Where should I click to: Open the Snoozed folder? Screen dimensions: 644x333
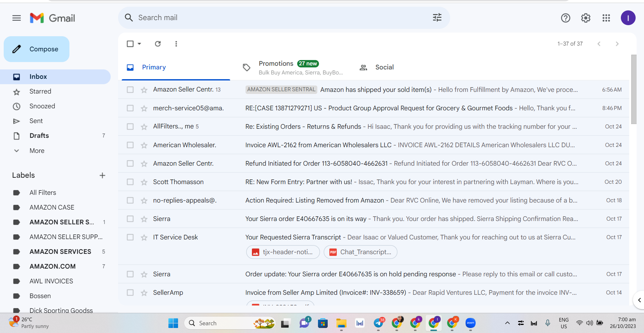click(x=55, y=106)
